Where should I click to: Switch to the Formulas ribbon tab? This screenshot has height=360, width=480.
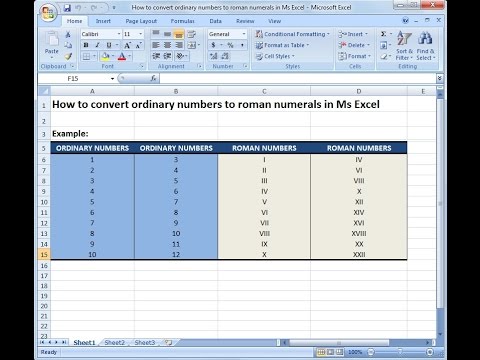pos(182,21)
